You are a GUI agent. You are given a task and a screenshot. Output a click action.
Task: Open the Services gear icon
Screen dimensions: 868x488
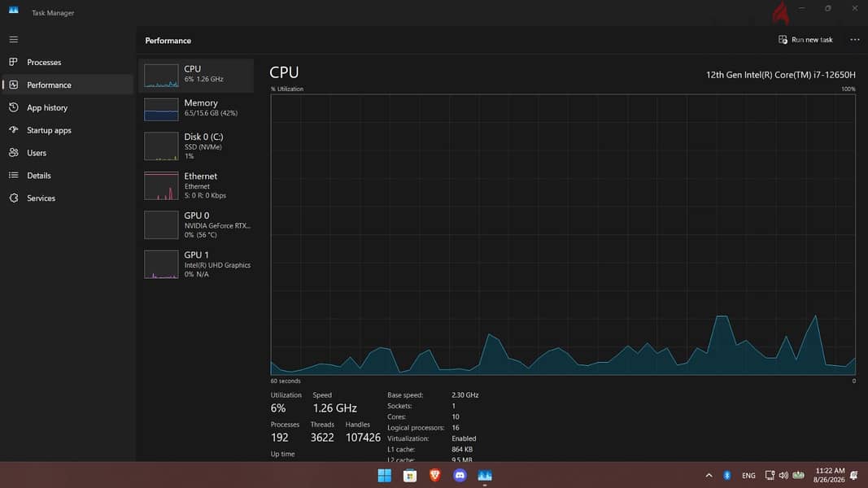[x=13, y=198]
